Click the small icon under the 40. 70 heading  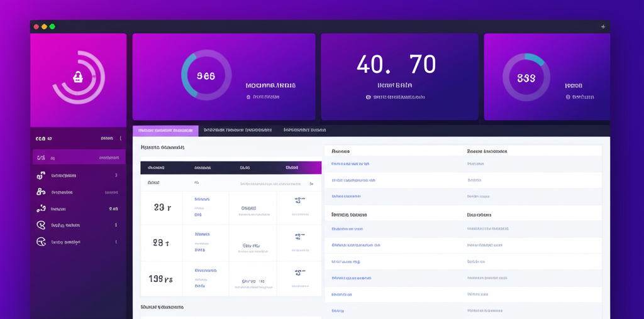(x=368, y=97)
